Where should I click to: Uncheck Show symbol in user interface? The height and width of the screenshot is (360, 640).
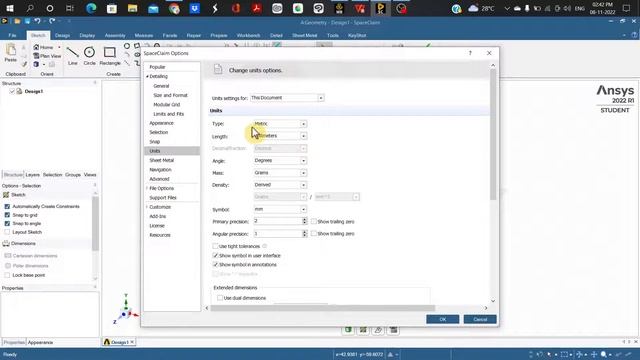point(215,256)
